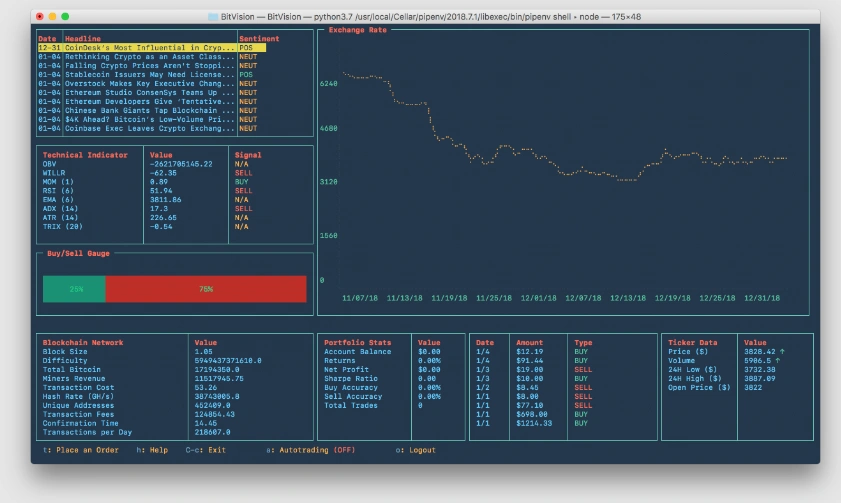Choose Logout in the bottom bar
841x503 pixels.
[416, 450]
